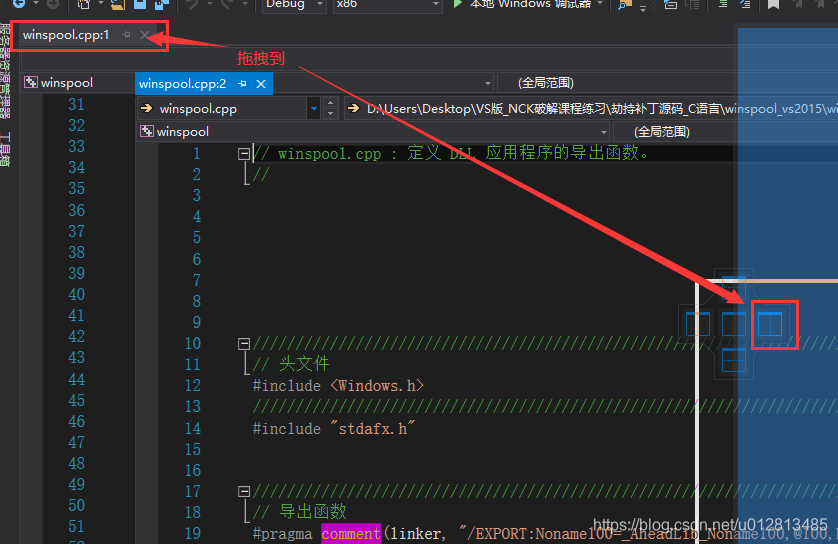This screenshot has width=838, height=544.
Task: Switch to the winspool.cpp:1 tab
Action: 66,35
